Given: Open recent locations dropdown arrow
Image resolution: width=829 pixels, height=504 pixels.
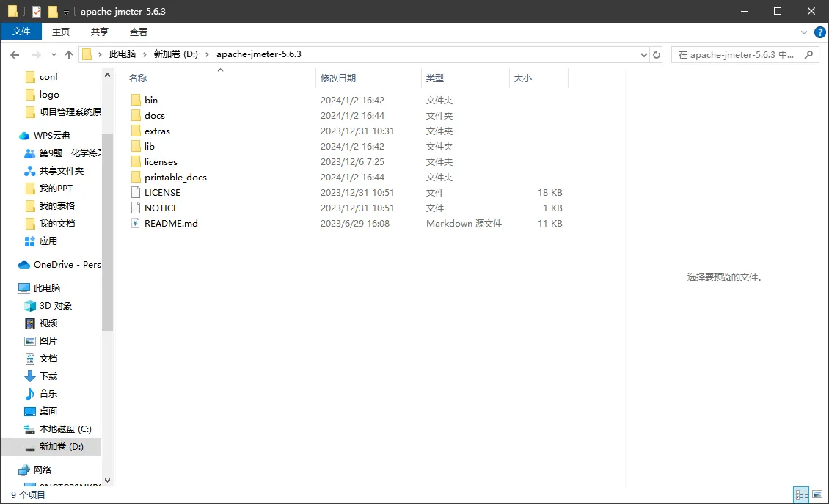Looking at the screenshot, I should point(54,54).
